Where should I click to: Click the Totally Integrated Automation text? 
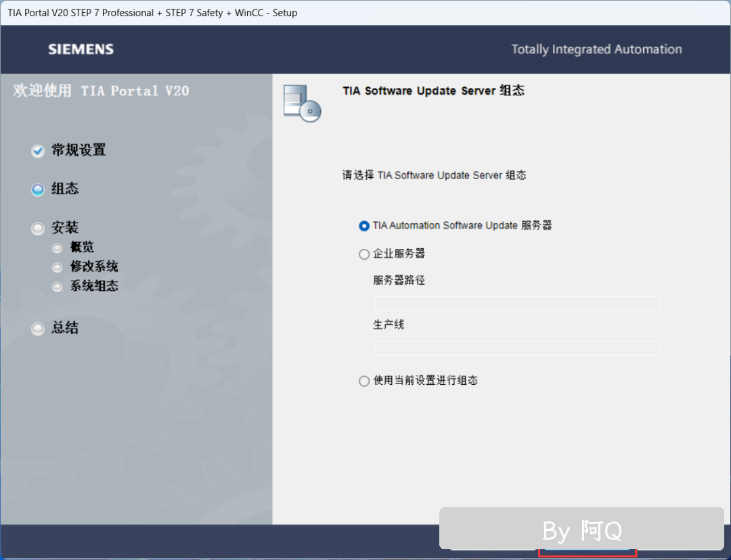coord(597,49)
